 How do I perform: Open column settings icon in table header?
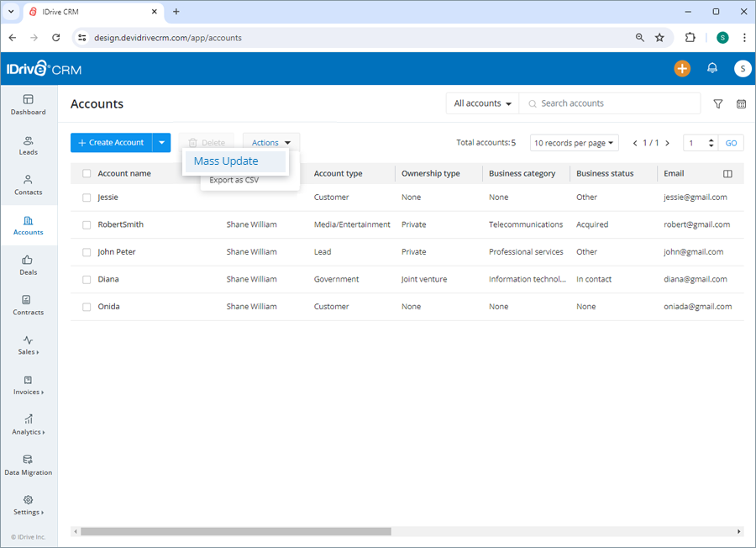(727, 173)
